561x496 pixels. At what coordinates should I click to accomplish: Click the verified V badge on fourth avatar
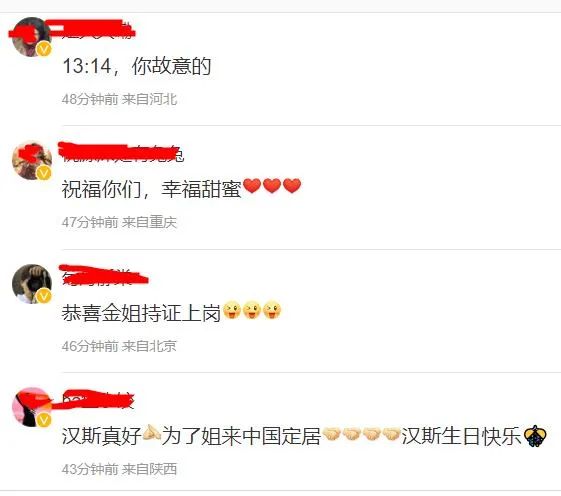(44, 420)
